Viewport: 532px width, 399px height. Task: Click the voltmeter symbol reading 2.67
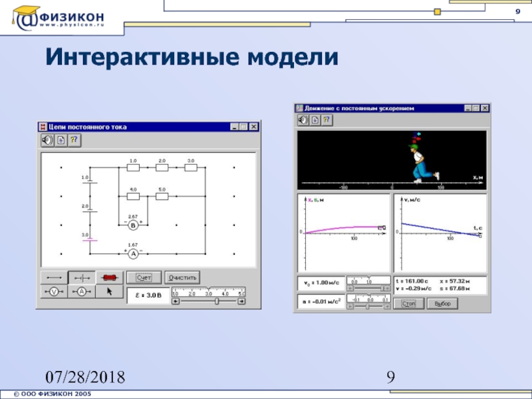click(133, 225)
